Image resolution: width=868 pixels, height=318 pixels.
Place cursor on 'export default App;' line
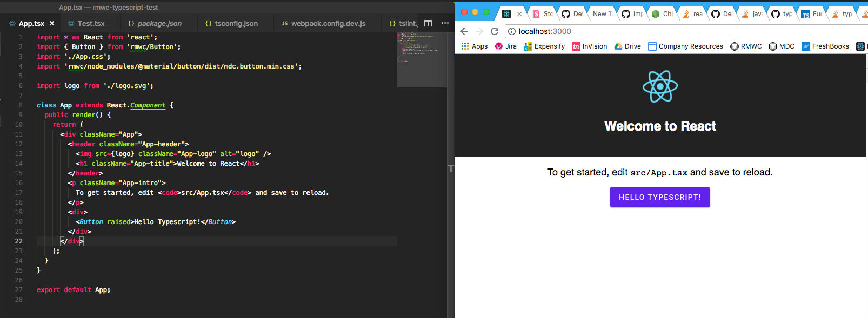[x=74, y=290]
